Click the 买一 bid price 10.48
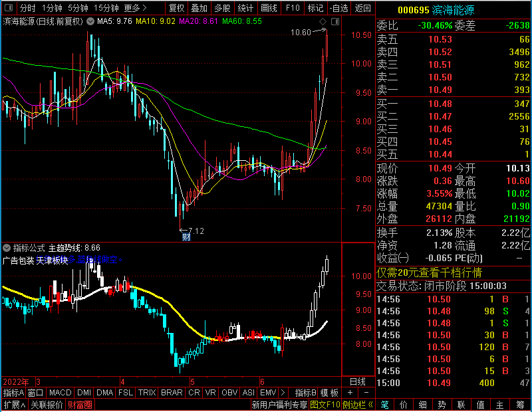 [x=440, y=104]
